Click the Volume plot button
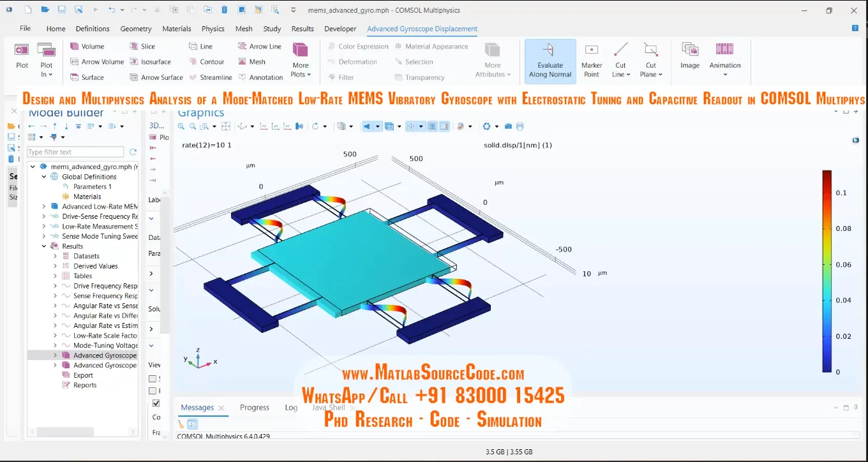 pos(87,47)
